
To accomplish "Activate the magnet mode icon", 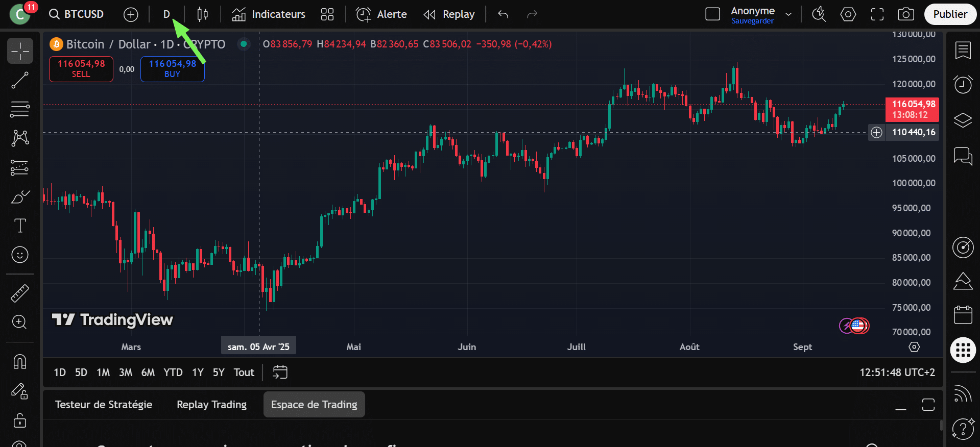I will (20, 362).
